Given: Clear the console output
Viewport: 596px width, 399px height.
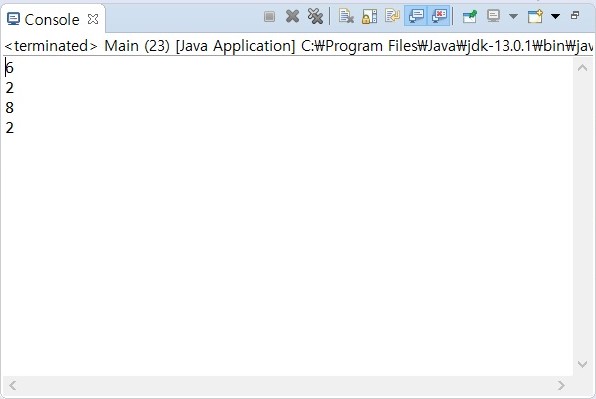Looking at the screenshot, I should (346, 16).
